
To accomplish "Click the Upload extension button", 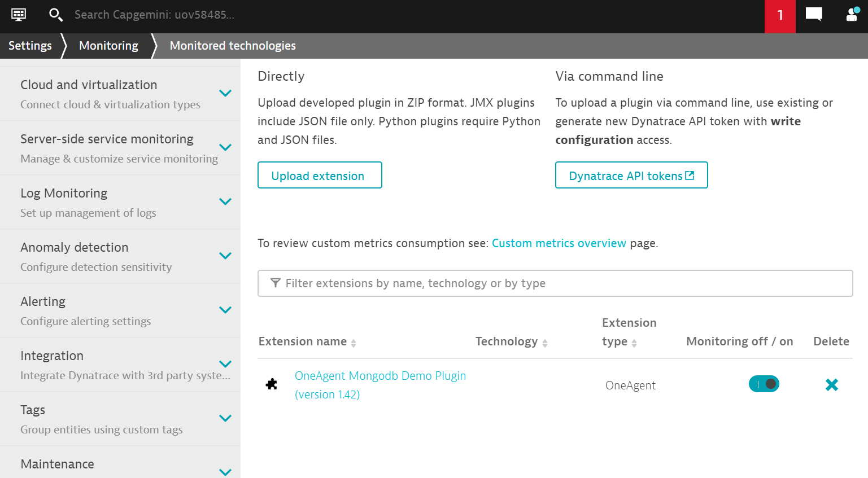I will pos(320,175).
